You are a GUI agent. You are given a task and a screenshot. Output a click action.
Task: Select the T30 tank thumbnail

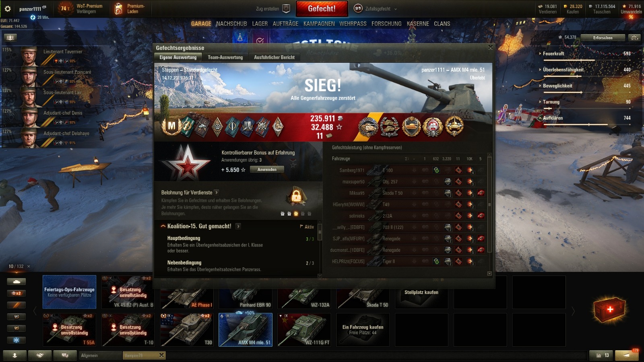[187, 330]
